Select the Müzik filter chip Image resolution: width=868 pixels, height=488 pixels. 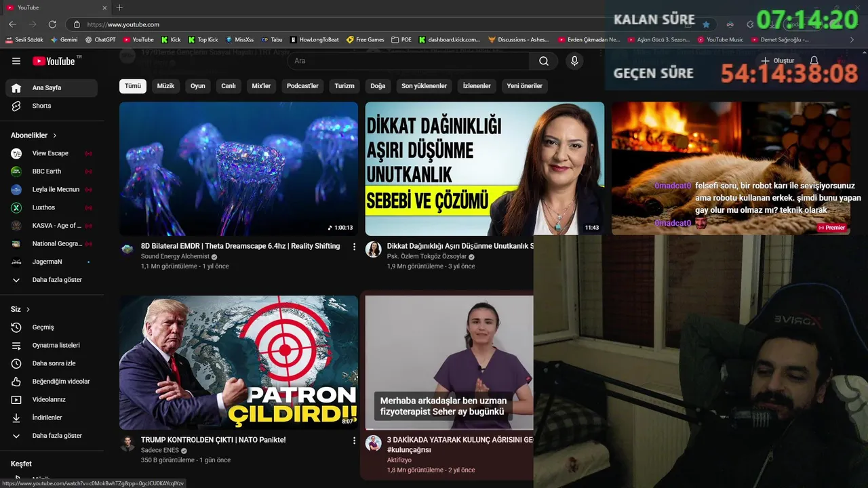[165, 86]
